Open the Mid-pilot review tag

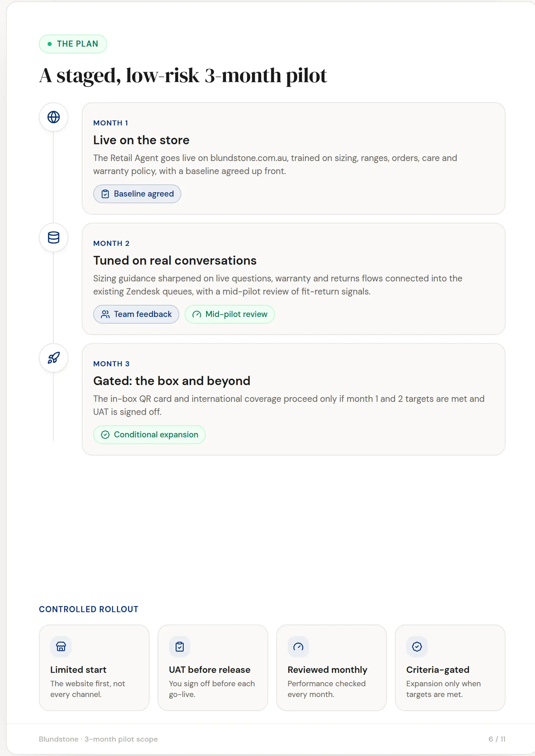tap(229, 314)
